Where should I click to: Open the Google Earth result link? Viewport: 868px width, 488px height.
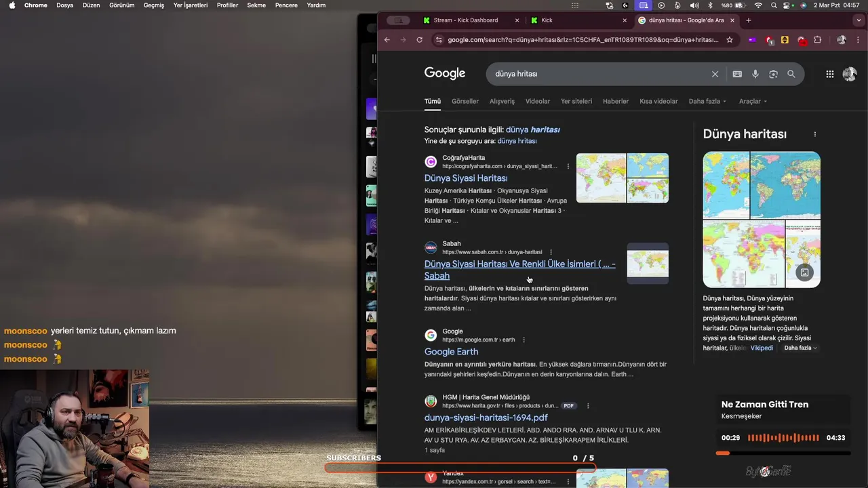[451, 352]
